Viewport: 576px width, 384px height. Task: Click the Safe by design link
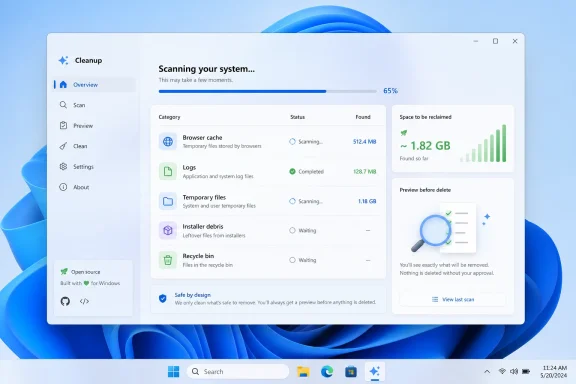[x=192, y=295]
